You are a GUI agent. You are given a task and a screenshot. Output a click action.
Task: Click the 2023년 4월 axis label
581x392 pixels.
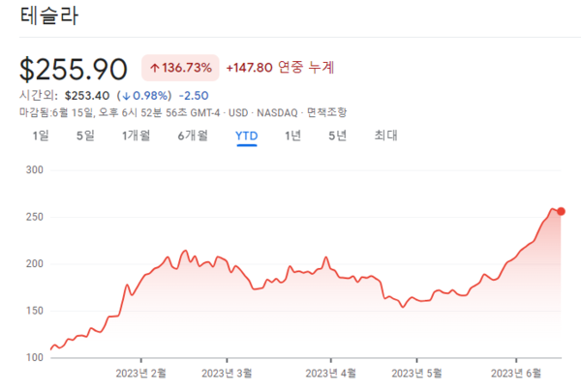pos(331,373)
